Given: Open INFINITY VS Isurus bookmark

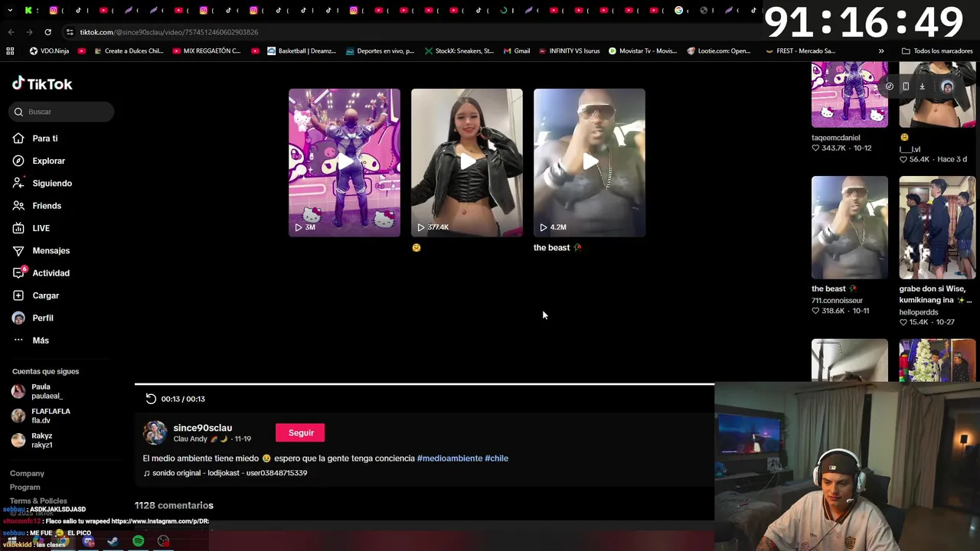Looking at the screenshot, I should point(569,51).
